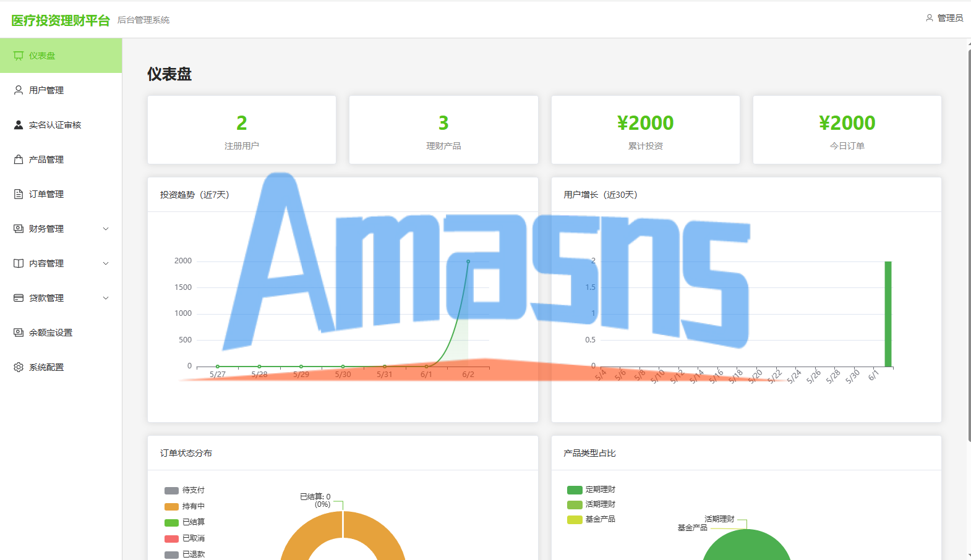This screenshot has width=971, height=560.
Task: Click the 6/2 data point on 投资趋势 line
Action: click(x=468, y=261)
